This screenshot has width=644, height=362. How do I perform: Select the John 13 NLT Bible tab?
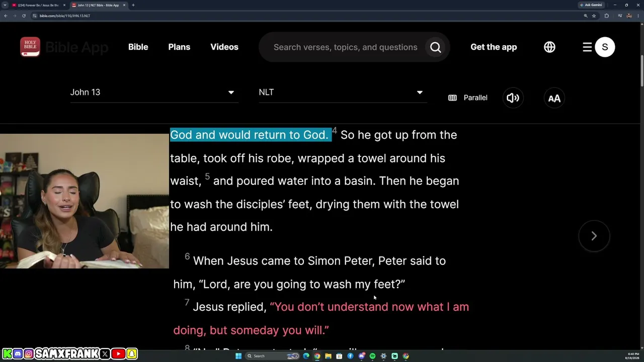98,5
